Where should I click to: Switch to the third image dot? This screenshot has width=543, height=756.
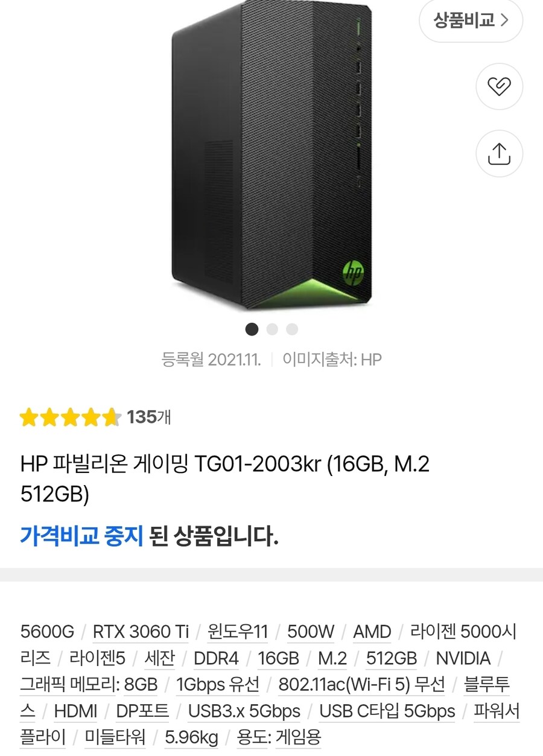pyautogui.click(x=292, y=329)
